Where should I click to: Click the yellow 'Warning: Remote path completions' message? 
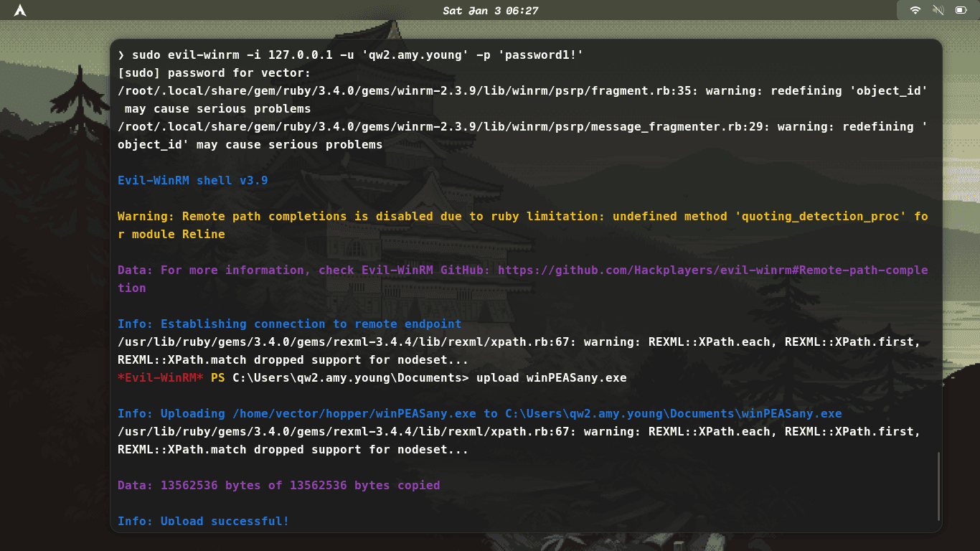pyautogui.click(x=522, y=225)
